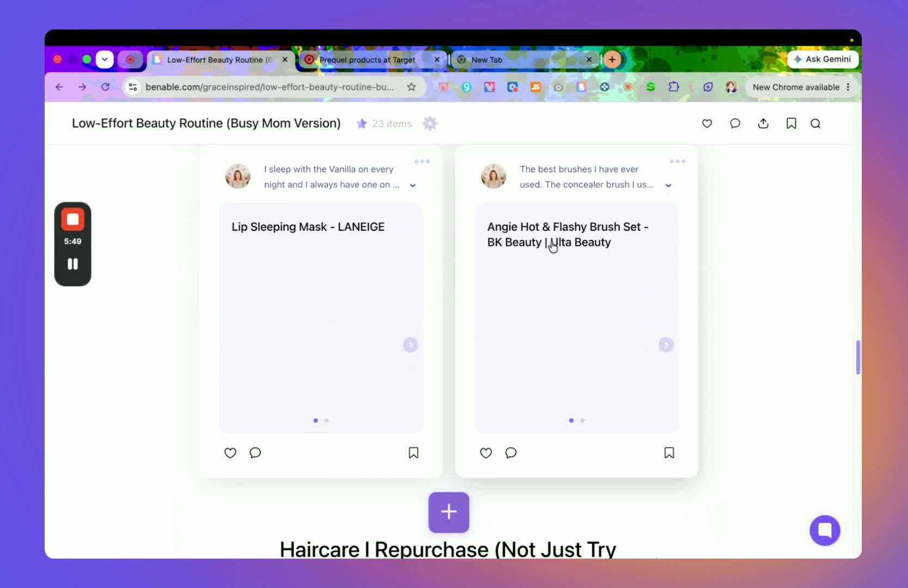
Task: Switch to the New Tab tab
Action: pyautogui.click(x=487, y=60)
